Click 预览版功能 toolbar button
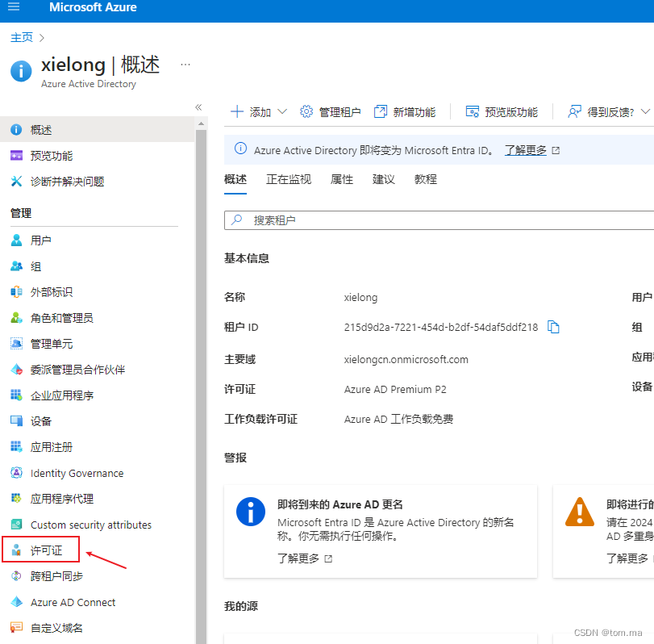This screenshot has height=644, width=654. click(x=502, y=112)
